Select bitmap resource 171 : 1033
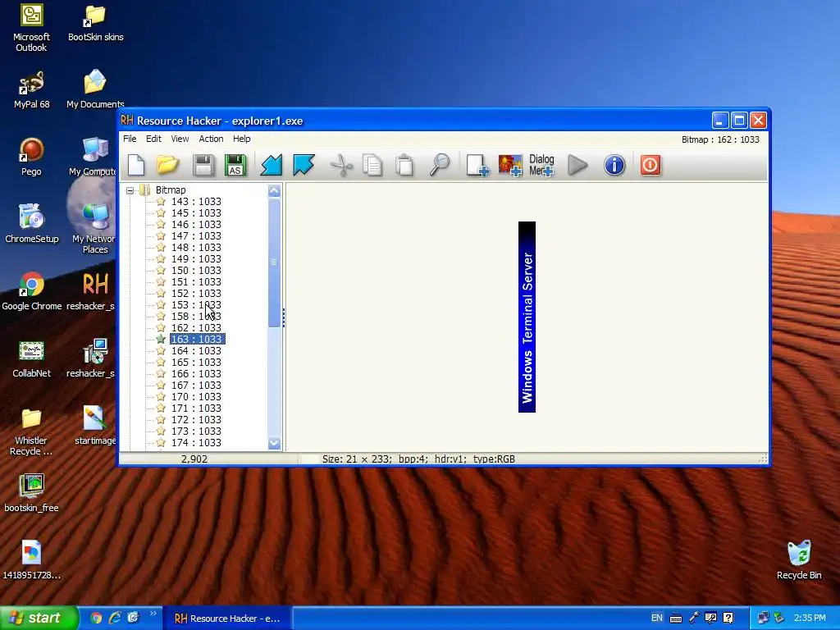This screenshot has height=630, width=840. coord(196,409)
